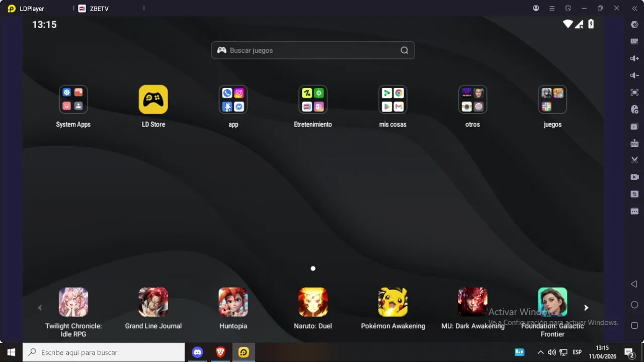
Task: Open MU: Dark Awakening
Action: [x=472, y=302]
